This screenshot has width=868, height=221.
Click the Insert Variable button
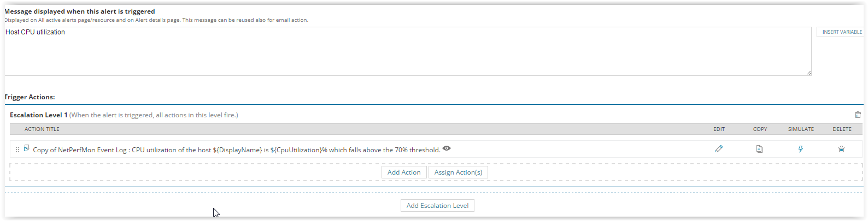pyautogui.click(x=841, y=32)
